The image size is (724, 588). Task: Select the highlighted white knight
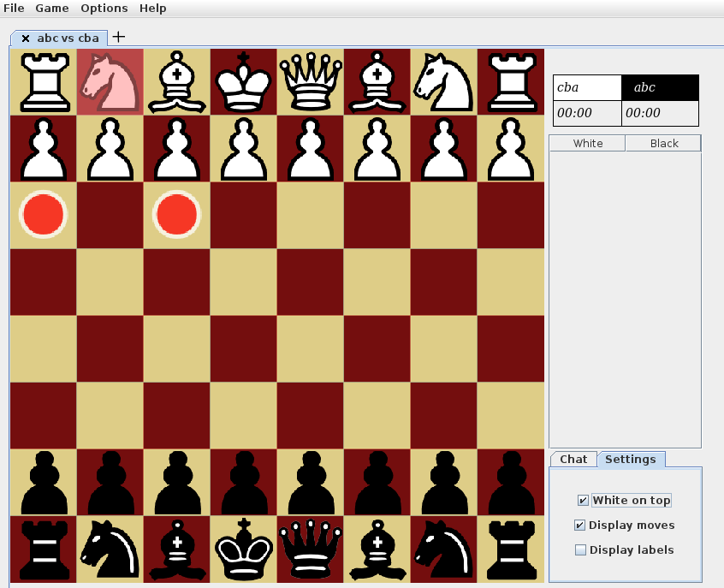(x=110, y=81)
